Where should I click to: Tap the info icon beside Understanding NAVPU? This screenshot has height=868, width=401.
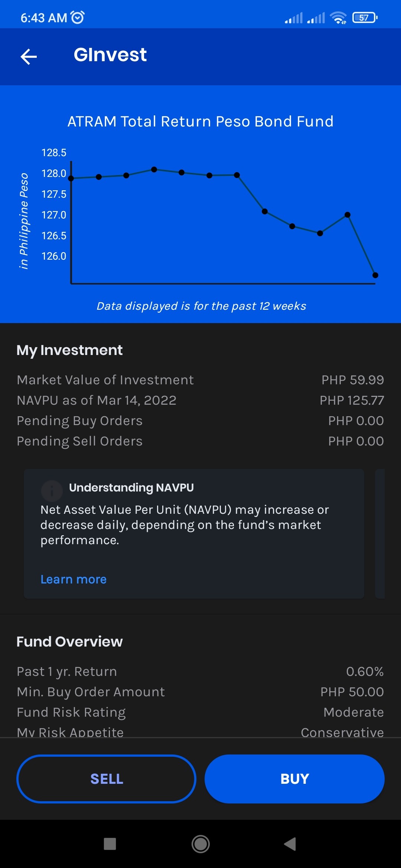52,491
